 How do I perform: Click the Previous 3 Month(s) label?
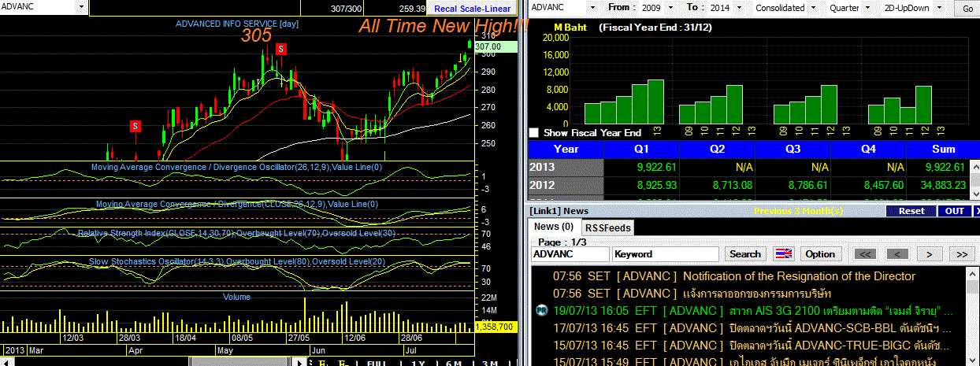point(799,211)
